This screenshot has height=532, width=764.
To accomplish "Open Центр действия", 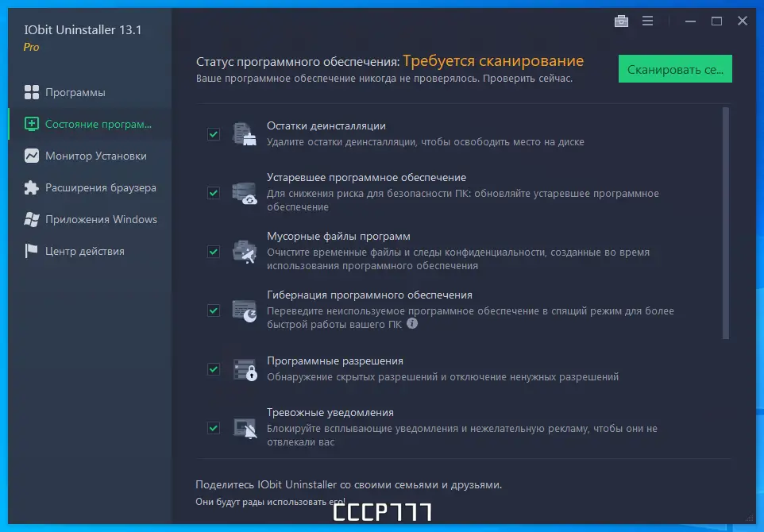I will pos(90,251).
